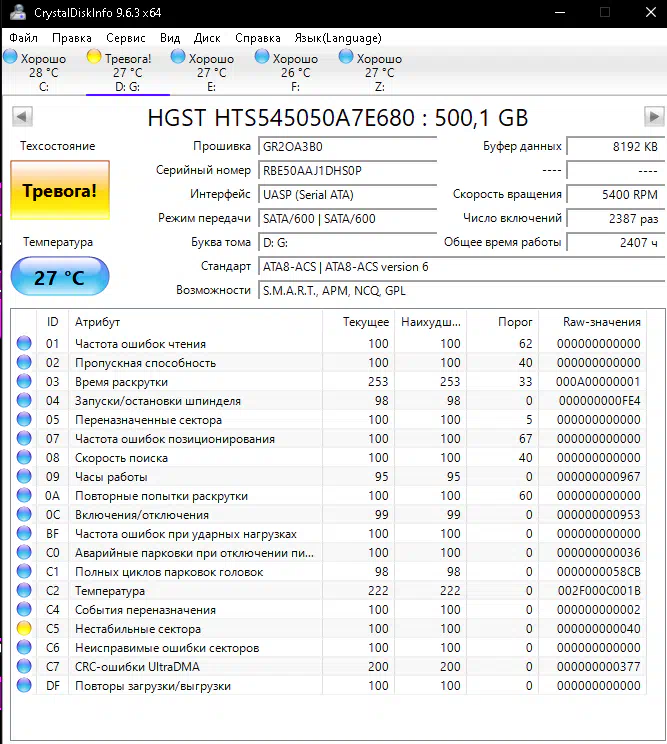
Task: Click the yellow Тревога! health status button
Action: 59,190
